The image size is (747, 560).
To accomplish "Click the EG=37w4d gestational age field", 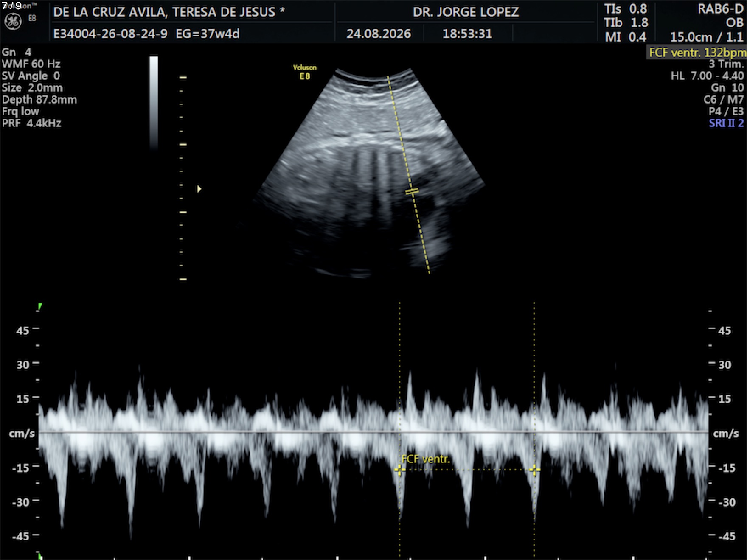I will (208, 34).
